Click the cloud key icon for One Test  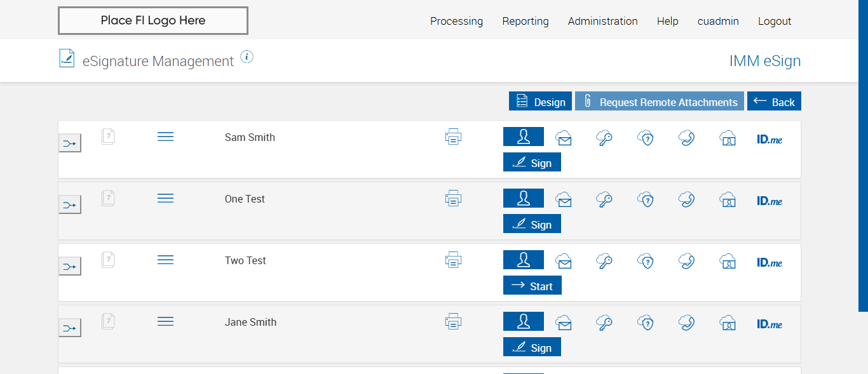tap(604, 200)
